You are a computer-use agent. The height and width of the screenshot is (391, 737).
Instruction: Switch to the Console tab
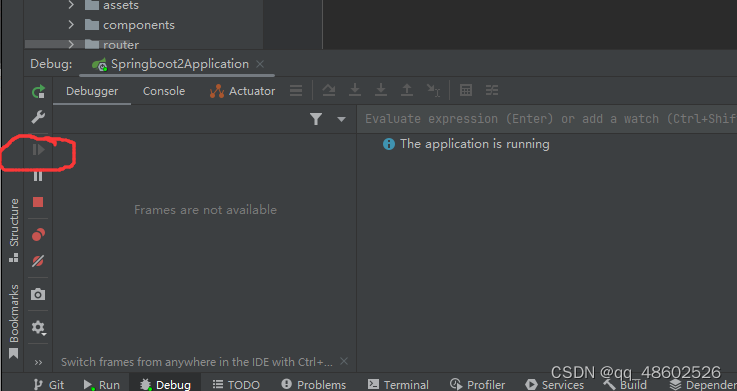point(164,91)
